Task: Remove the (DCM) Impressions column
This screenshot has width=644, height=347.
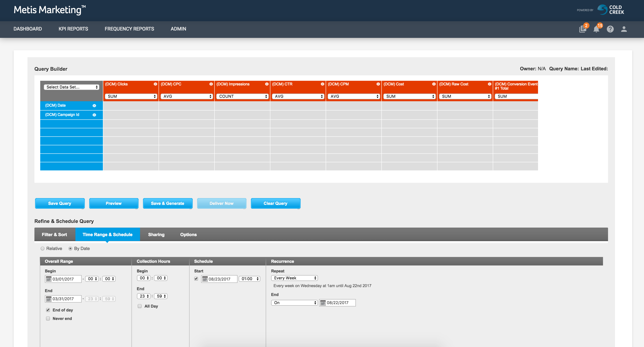Action: [267, 84]
